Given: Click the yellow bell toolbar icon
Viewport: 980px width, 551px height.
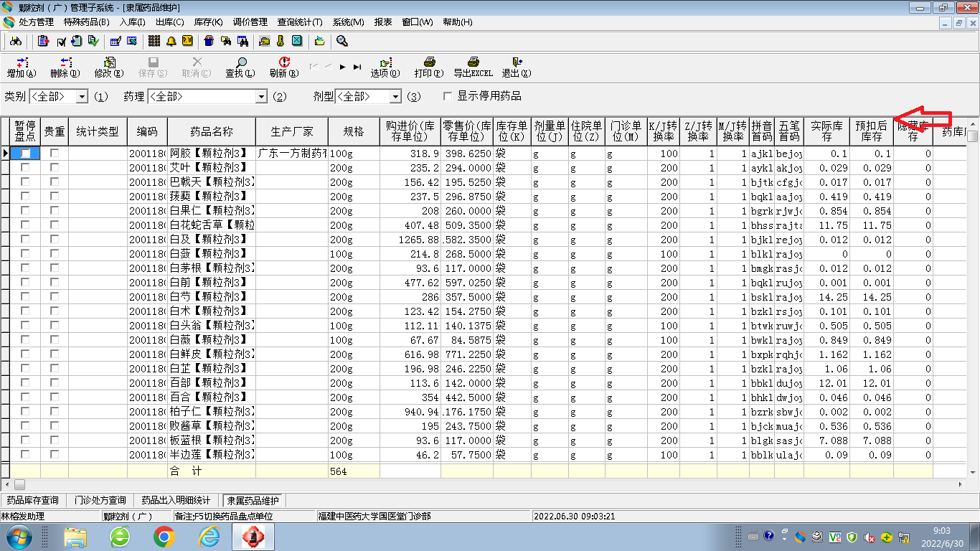Looking at the screenshot, I should tap(171, 41).
